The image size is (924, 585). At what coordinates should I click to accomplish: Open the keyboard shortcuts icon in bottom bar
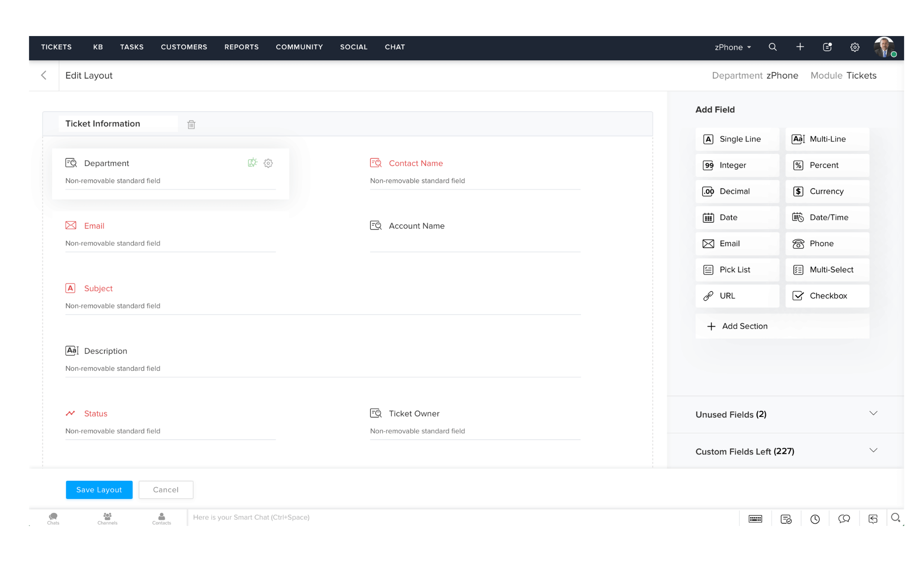756,518
